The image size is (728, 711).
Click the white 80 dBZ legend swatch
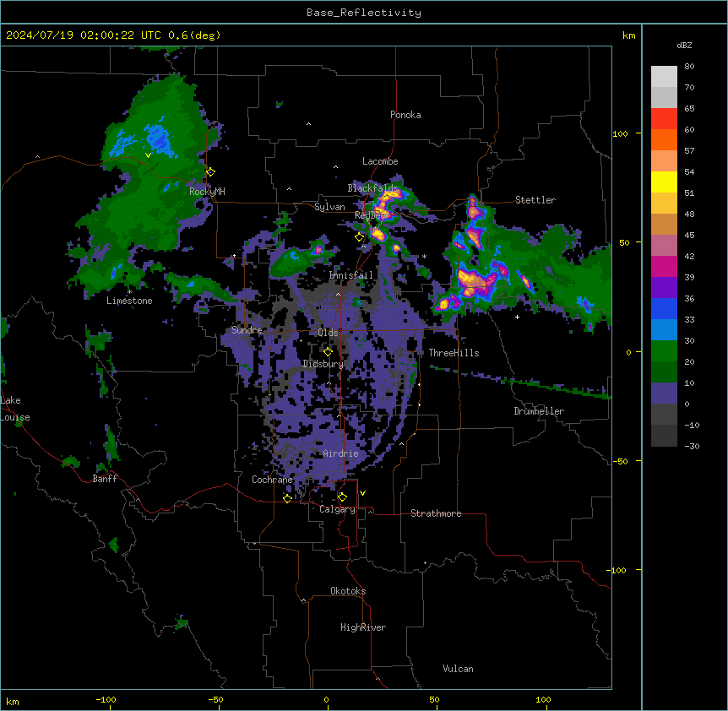[x=664, y=77]
